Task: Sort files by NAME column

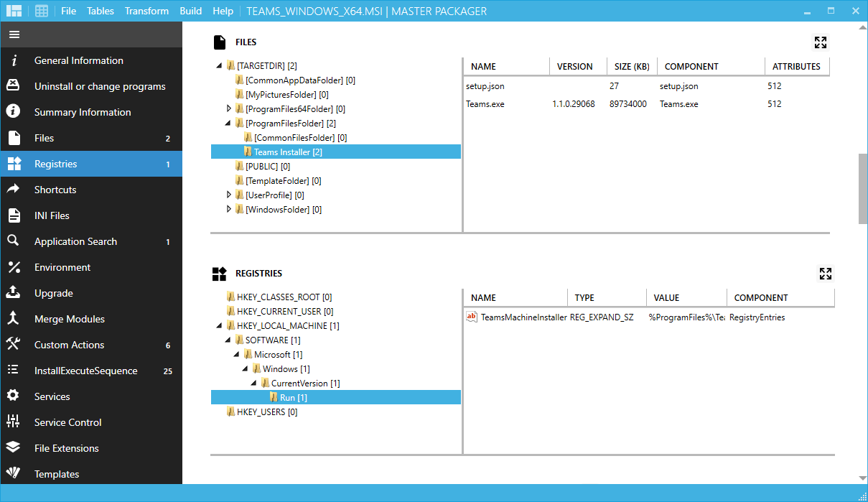Action: (506, 66)
